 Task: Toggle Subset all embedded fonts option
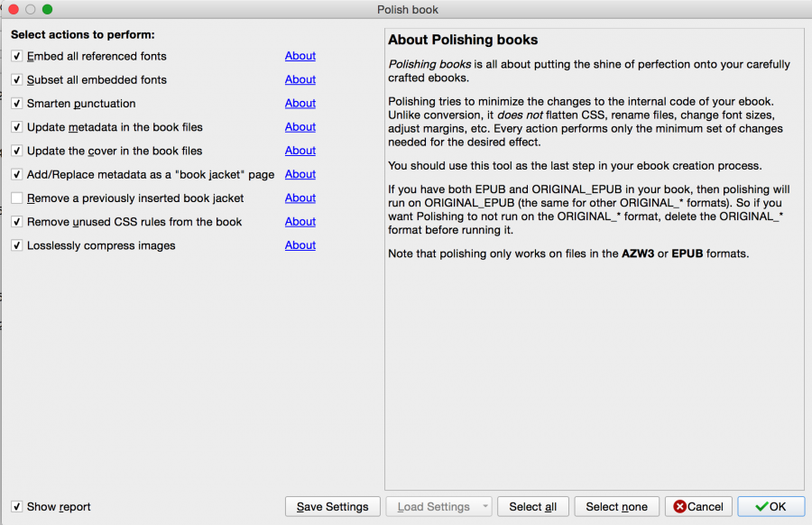pos(17,79)
